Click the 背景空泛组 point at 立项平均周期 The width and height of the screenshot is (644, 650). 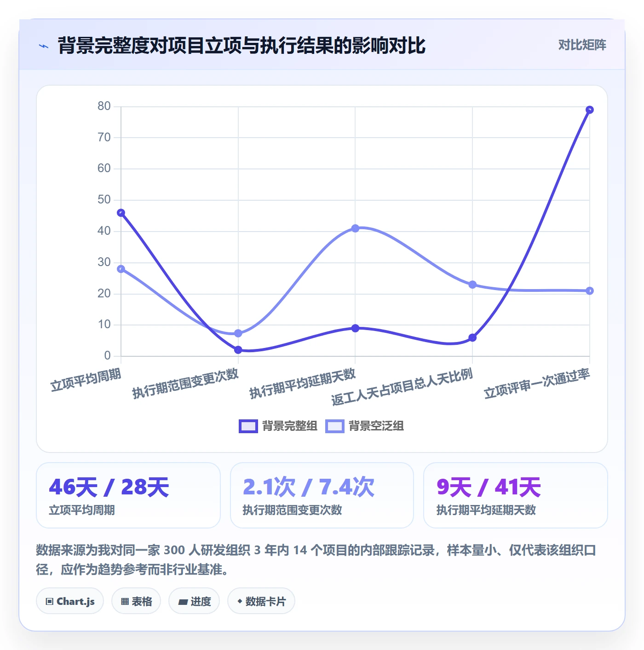(x=121, y=269)
